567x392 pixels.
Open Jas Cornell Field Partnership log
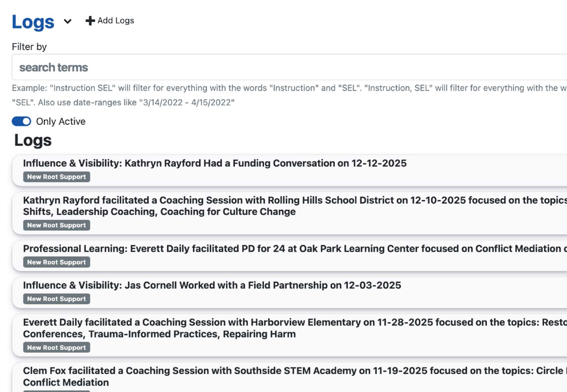tap(212, 285)
